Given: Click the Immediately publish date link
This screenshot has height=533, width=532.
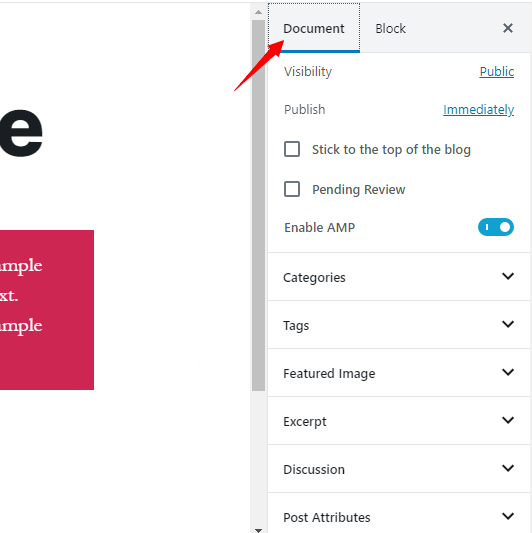Looking at the screenshot, I should point(478,110).
